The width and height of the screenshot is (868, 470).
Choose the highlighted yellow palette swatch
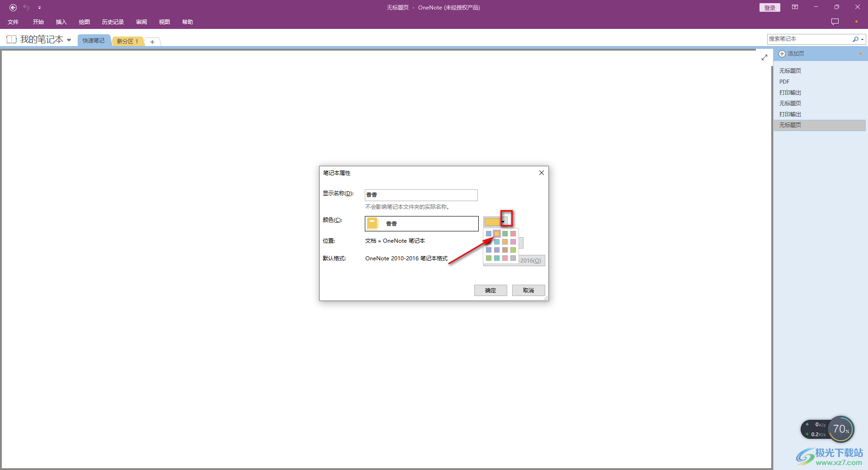click(496, 234)
